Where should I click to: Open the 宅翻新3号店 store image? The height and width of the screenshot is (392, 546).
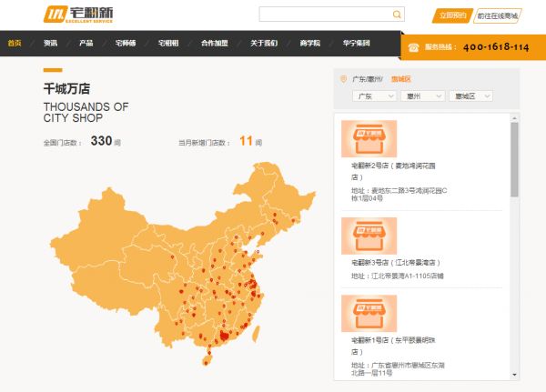[x=369, y=236]
